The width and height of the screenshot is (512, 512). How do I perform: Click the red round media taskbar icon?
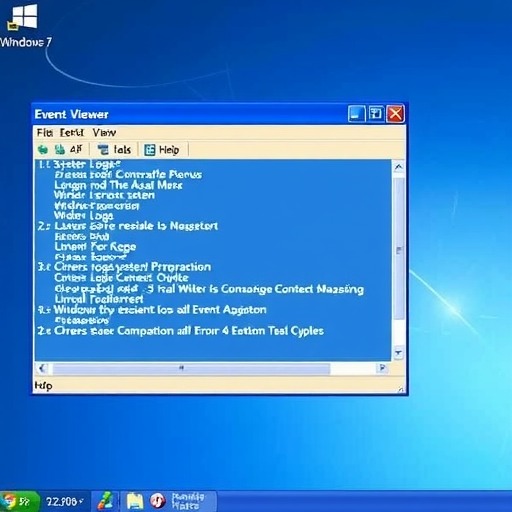coord(158,501)
